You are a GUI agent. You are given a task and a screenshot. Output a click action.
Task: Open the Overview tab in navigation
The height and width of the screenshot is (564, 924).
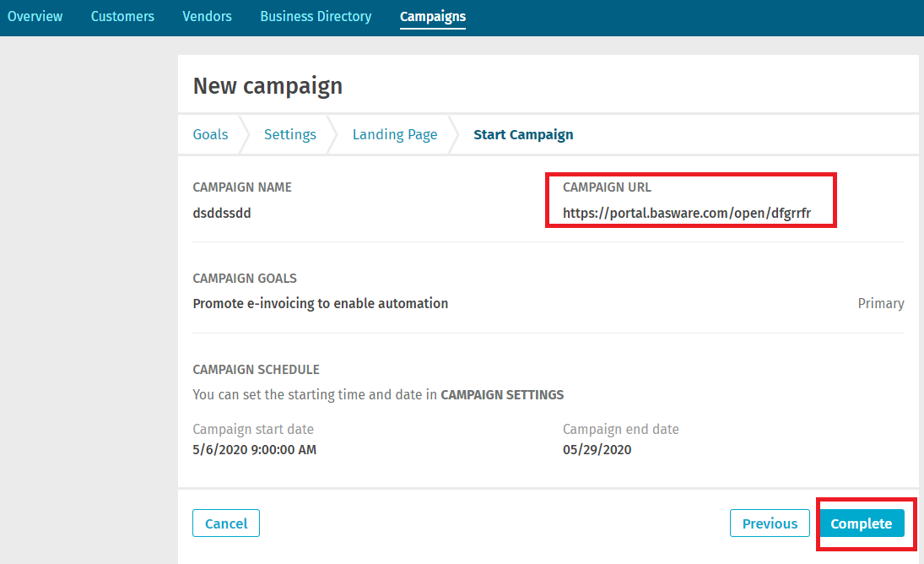(x=35, y=17)
